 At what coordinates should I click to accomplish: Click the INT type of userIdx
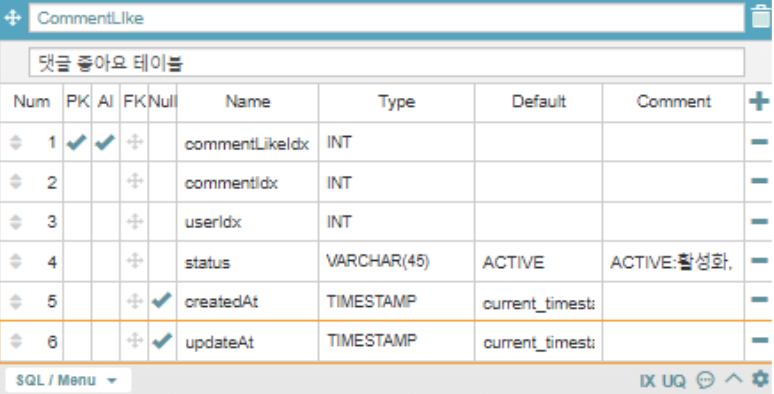coord(397,221)
